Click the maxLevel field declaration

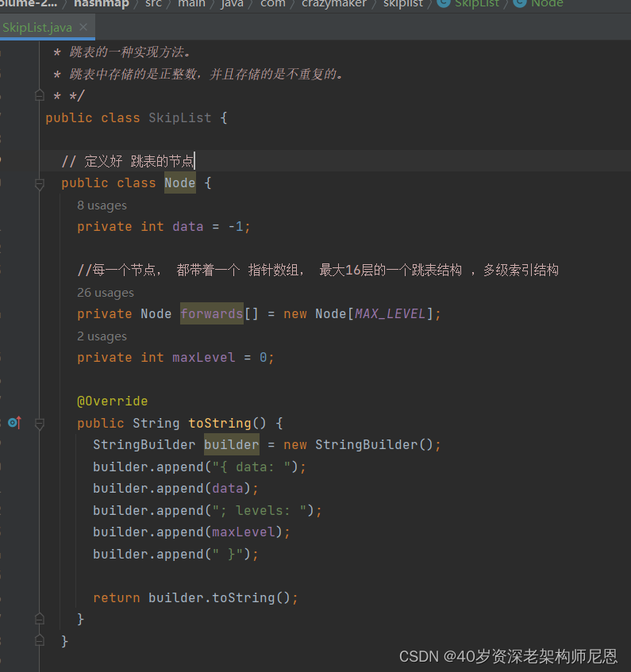click(x=204, y=358)
